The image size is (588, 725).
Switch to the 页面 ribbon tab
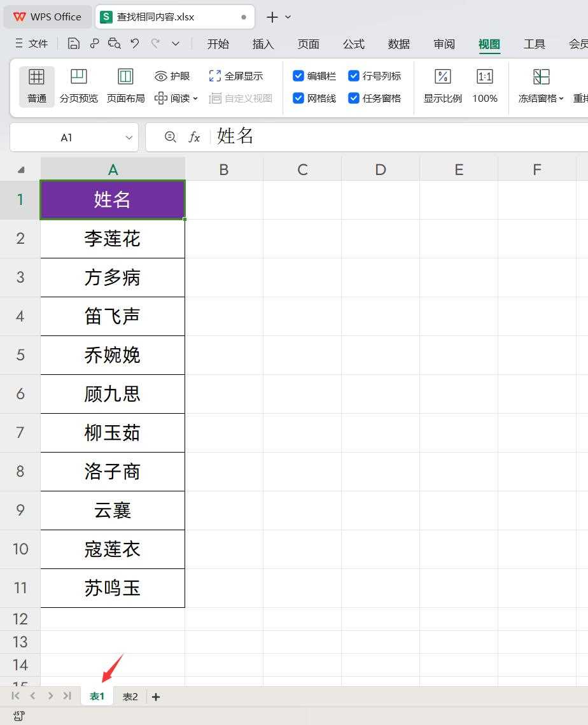click(309, 44)
